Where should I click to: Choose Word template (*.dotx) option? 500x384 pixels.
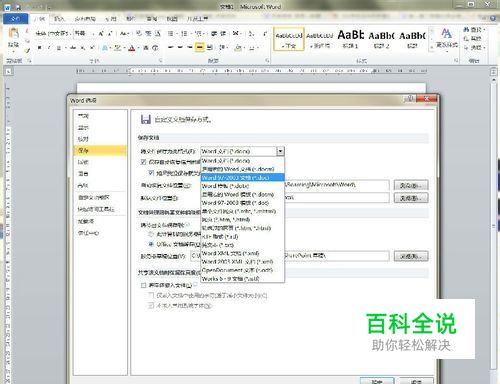242,186
